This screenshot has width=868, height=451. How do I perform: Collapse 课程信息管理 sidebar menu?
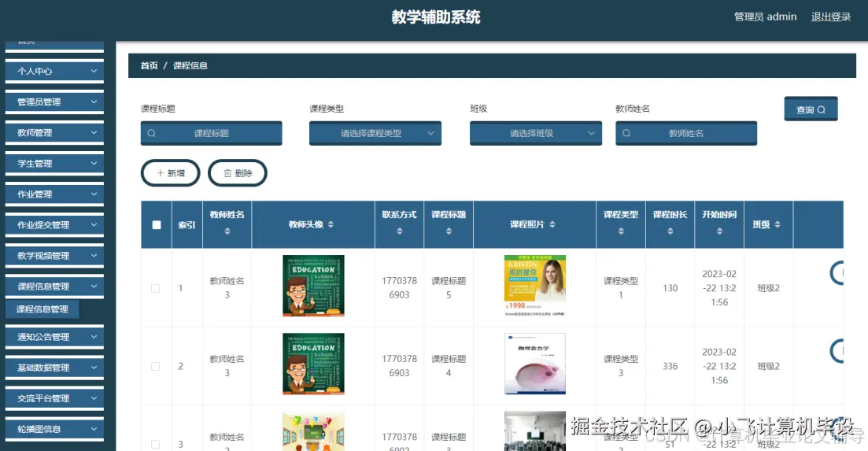pyautogui.click(x=54, y=286)
